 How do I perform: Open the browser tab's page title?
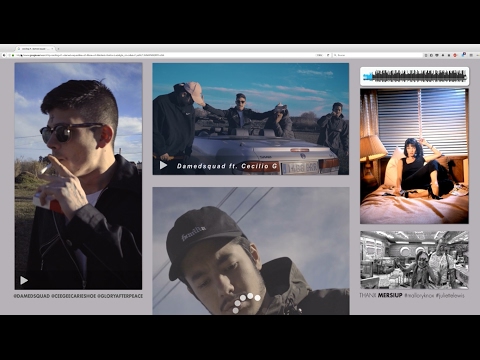(35, 49)
